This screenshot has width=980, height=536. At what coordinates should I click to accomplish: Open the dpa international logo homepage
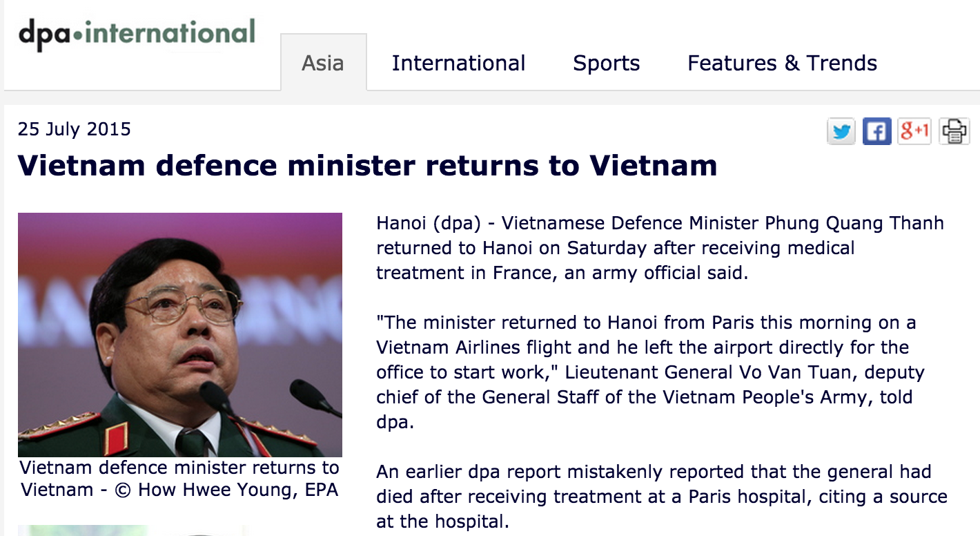coord(137,35)
